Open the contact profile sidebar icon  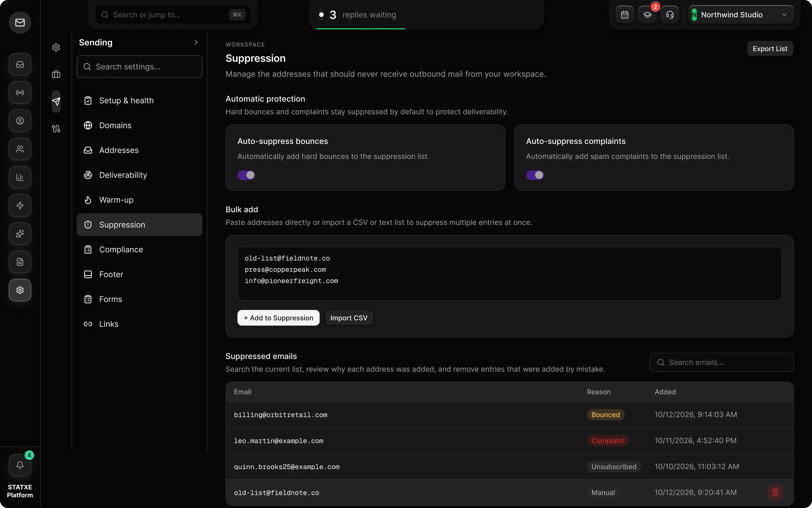click(x=20, y=121)
